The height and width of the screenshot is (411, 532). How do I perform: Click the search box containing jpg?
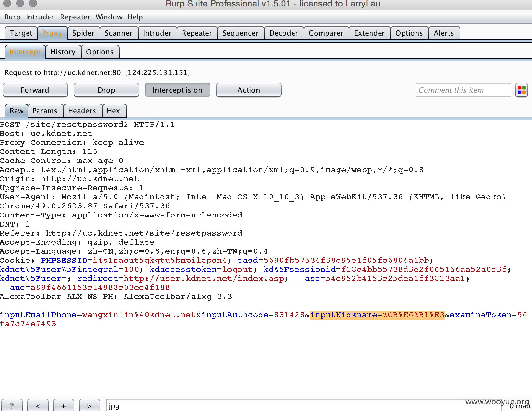pos(304,406)
